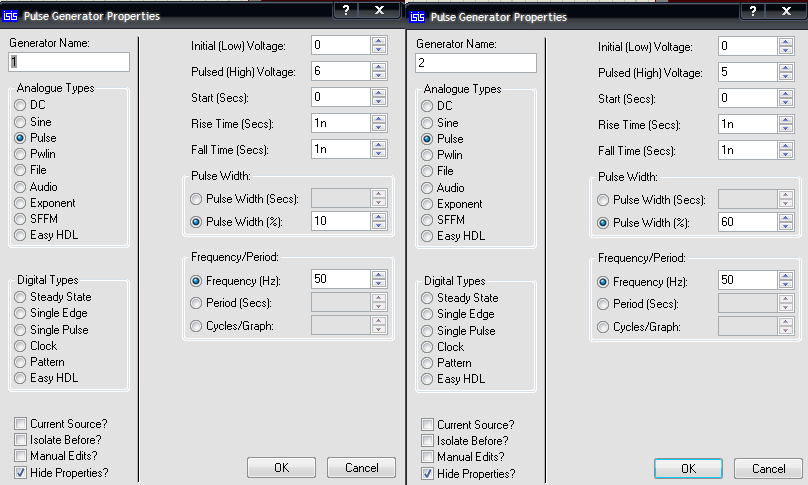Enable Isolate Before? in the right dialog
This screenshot has height=485, width=808.
pos(428,441)
